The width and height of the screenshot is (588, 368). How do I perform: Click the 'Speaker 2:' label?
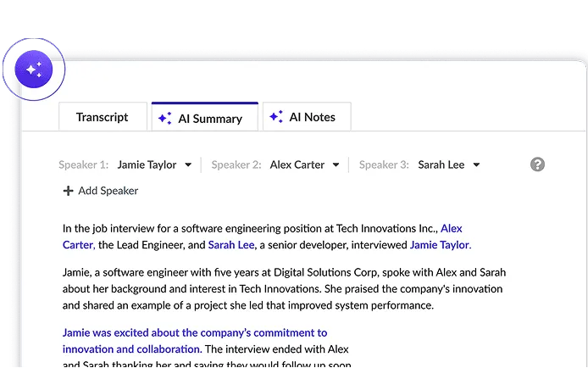point(236,164)
